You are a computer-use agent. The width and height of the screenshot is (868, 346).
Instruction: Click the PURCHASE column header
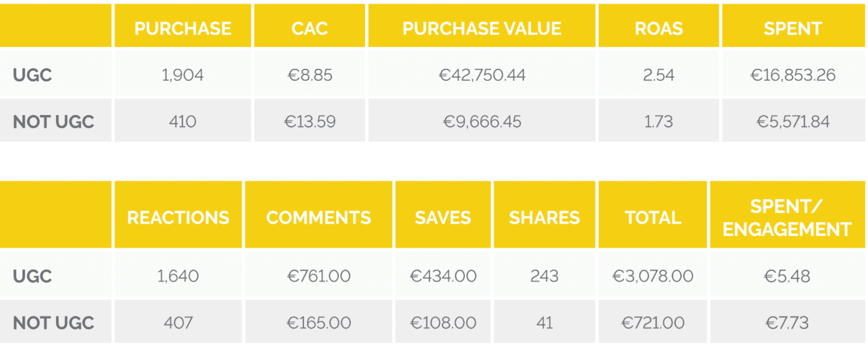[x=183, y=28]
